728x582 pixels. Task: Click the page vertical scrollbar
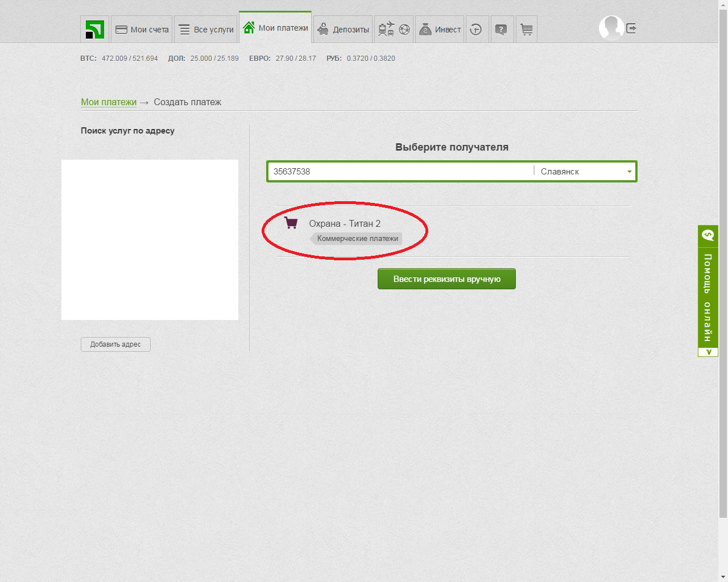point(723,264)
